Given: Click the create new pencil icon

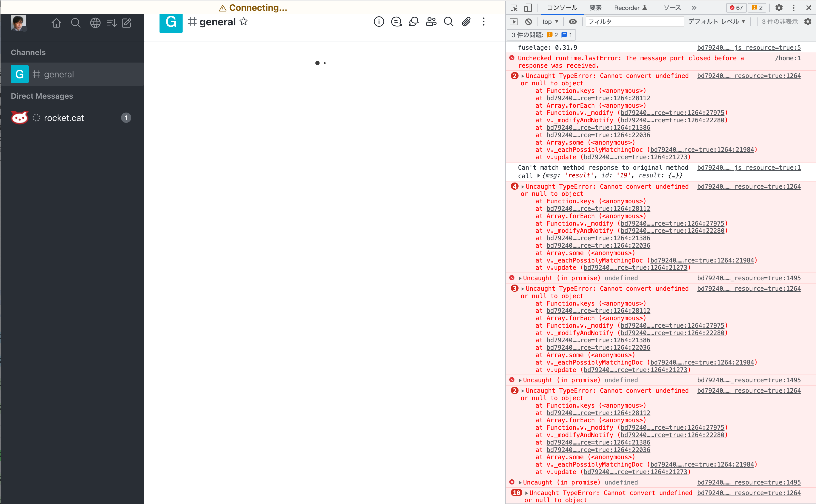Looking at the screenshot, I should (126, 23).
